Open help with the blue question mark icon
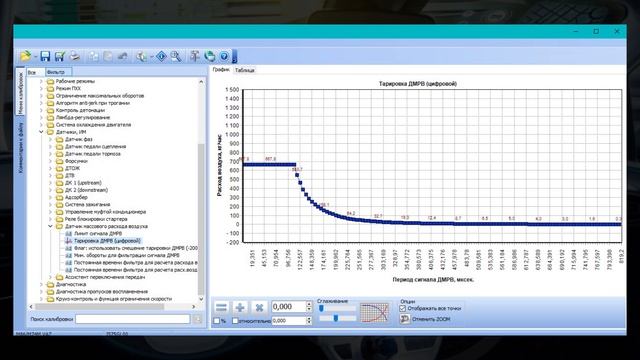640x360 pixels. [x=224, y=56]
